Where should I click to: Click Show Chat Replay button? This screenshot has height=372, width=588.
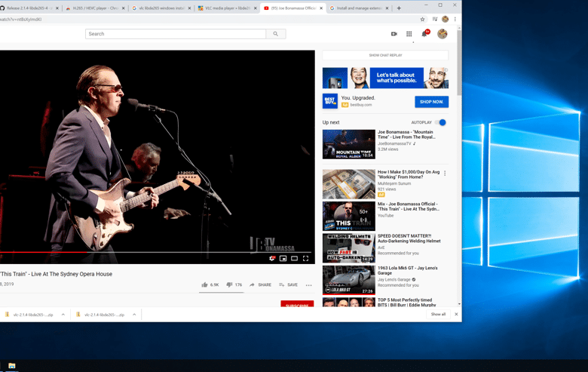point(385,55)
